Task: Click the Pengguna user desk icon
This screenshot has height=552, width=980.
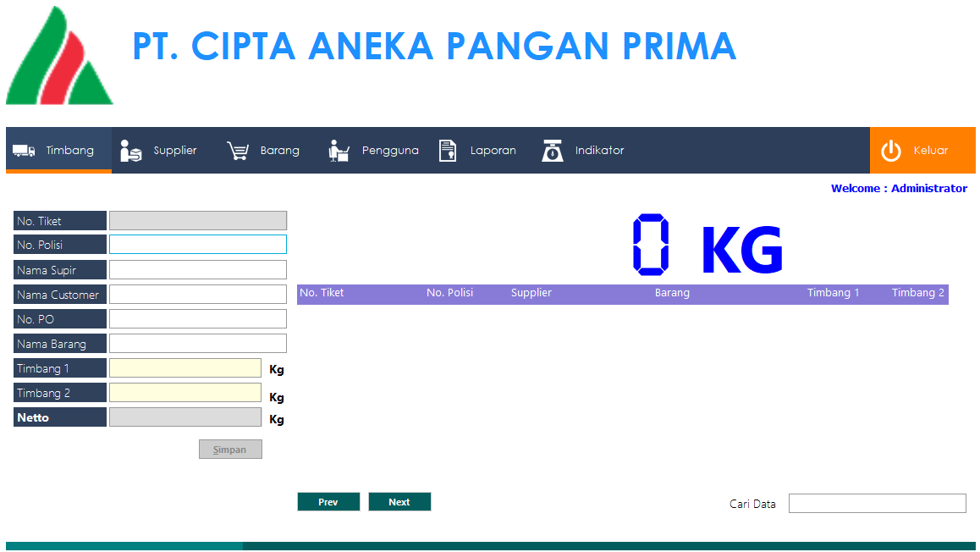Action: [339, 151]
